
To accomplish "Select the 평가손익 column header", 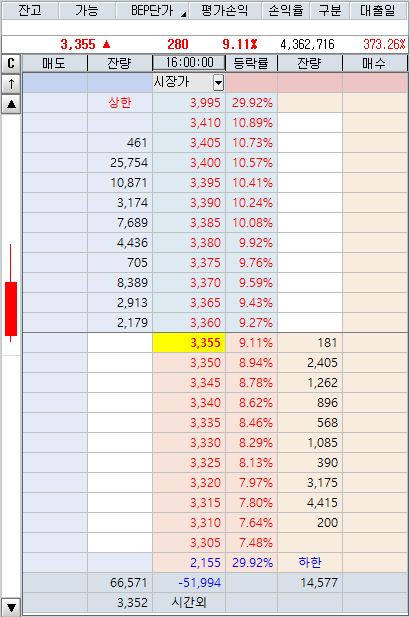I will 225,11.
